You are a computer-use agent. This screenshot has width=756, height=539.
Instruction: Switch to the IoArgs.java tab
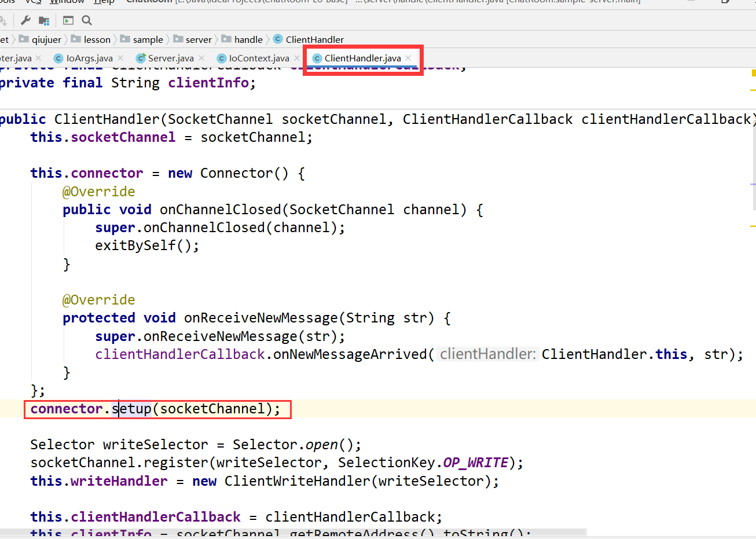pos(89,58)
